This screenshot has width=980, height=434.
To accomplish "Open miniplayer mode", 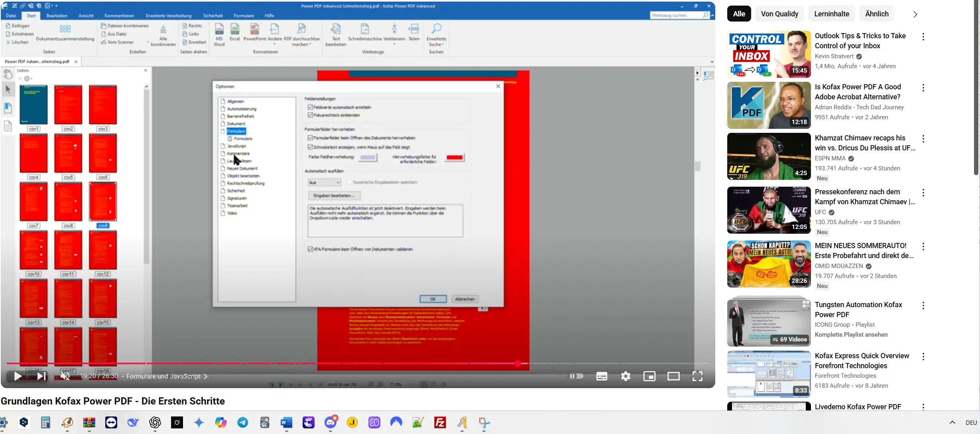I will [x=649, y=376].
